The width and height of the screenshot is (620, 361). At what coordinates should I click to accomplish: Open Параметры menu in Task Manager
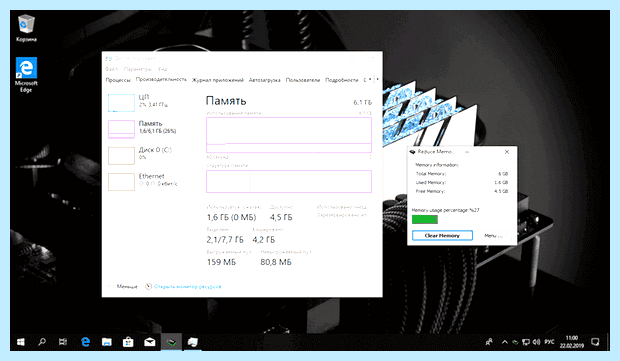click(138, 69)
